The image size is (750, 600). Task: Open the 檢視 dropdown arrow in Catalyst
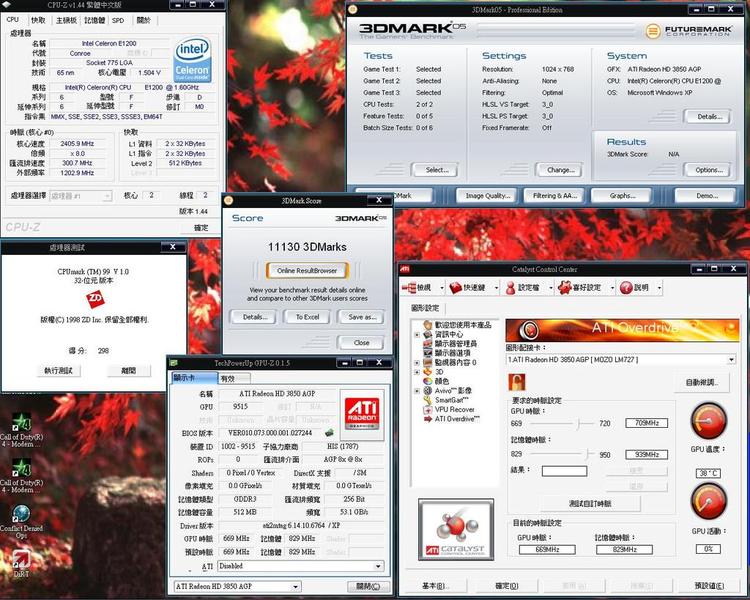tap(441, 288)
